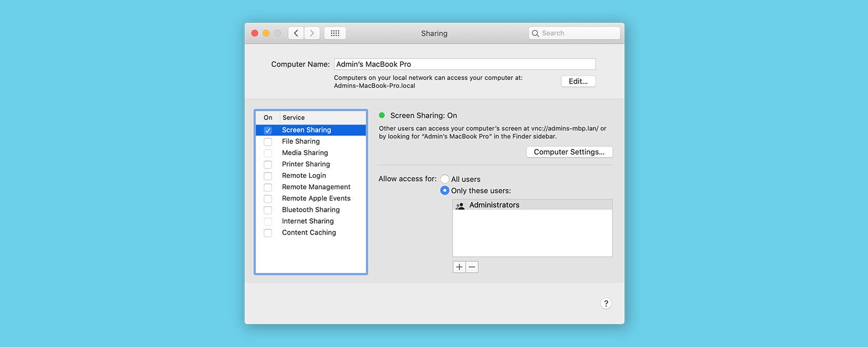Uncheck the Screen Sharing checkbox
Image resolution: width=868 pixels, height=347 pixels.
point(268,130)
